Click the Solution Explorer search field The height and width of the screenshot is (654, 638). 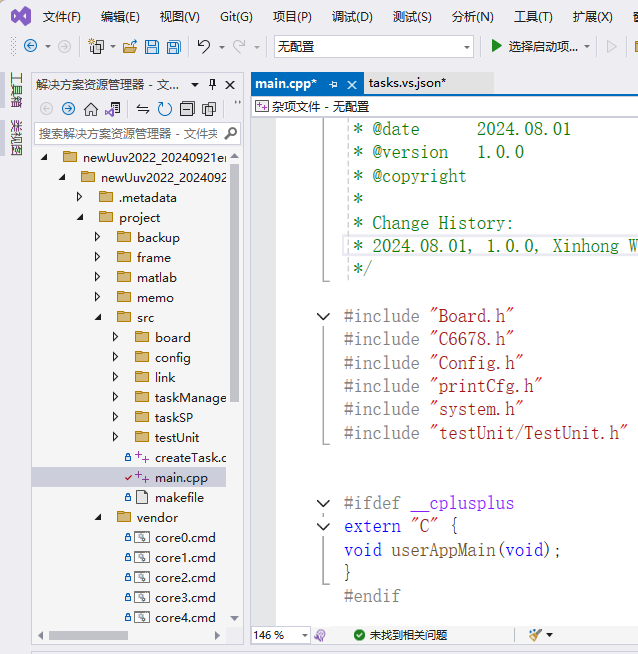(x=137, y=133)
